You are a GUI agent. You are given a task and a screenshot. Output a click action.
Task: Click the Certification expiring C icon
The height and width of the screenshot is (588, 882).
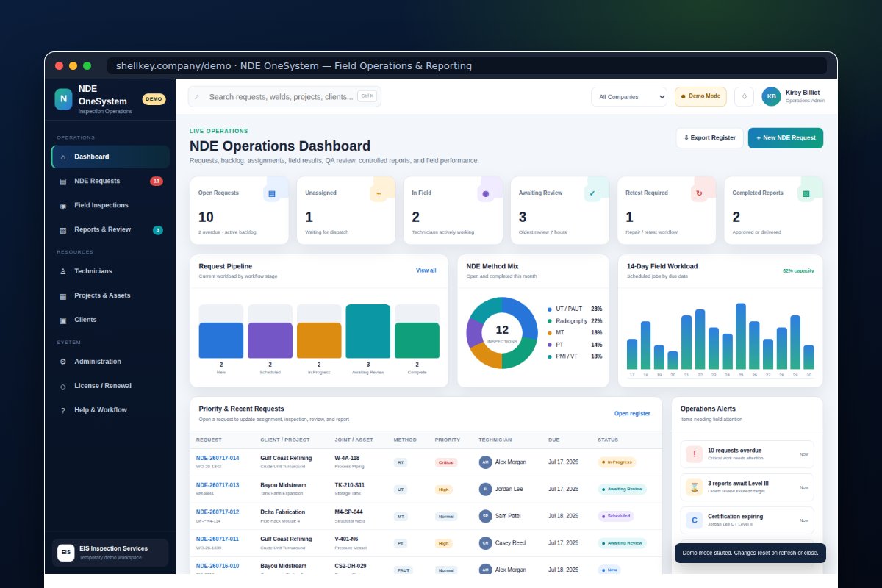pos(694,520)
